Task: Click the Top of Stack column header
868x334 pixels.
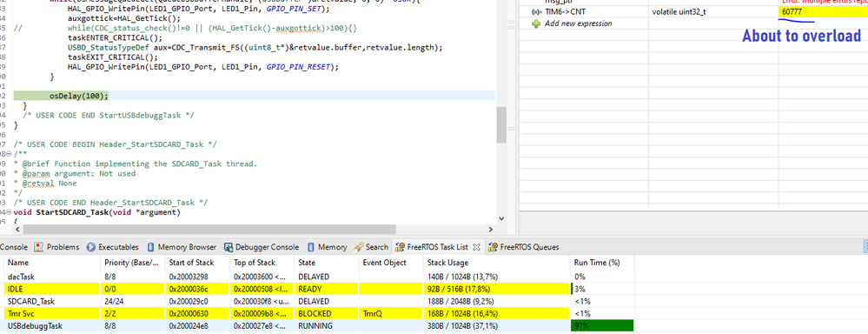Action: coord(262,263)
